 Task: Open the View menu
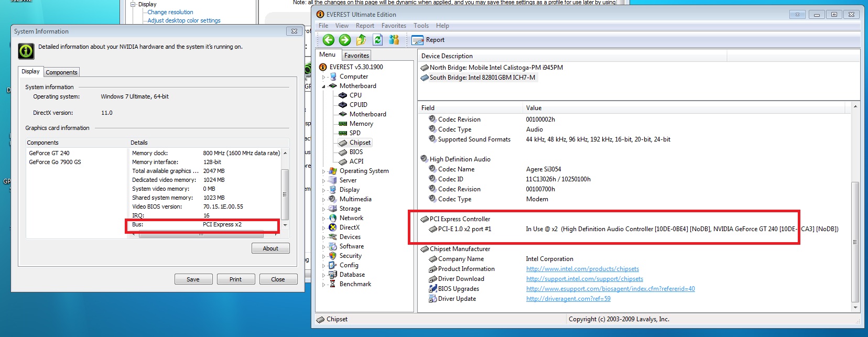click(x=342, y=26)
